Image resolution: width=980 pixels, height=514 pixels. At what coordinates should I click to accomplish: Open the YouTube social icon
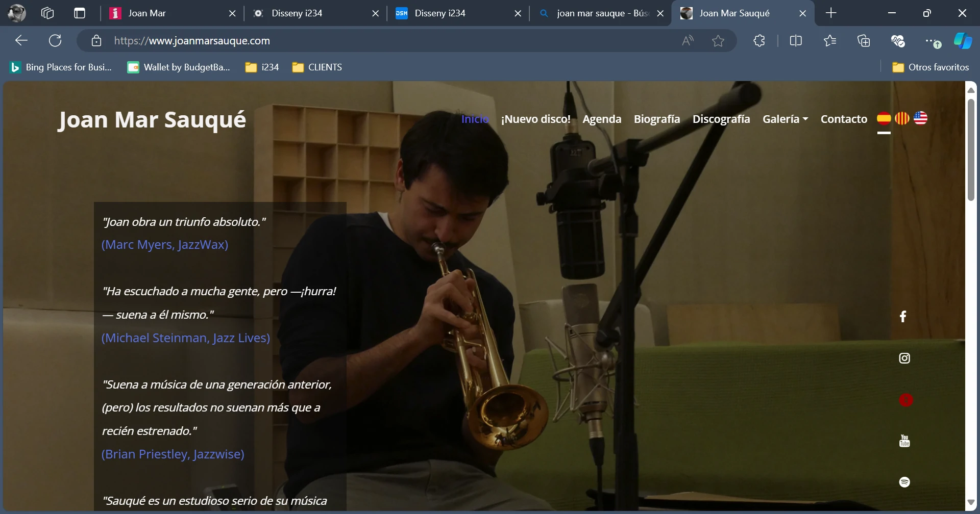coord(904,441)
